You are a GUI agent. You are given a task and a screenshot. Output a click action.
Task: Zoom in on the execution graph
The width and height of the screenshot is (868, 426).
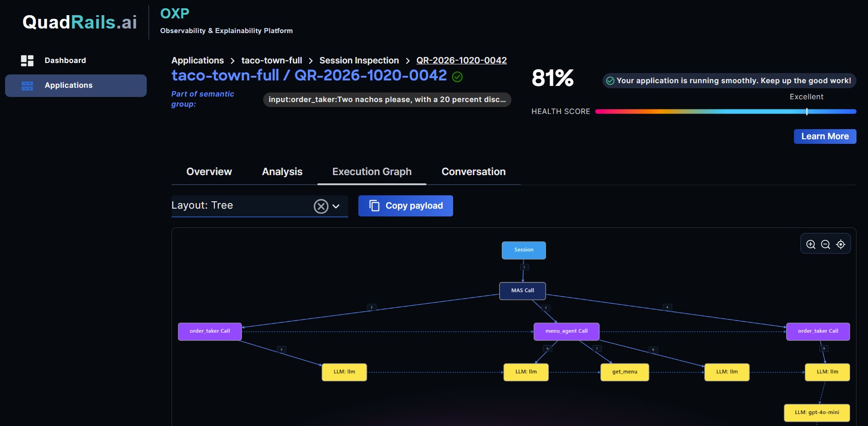811,244
